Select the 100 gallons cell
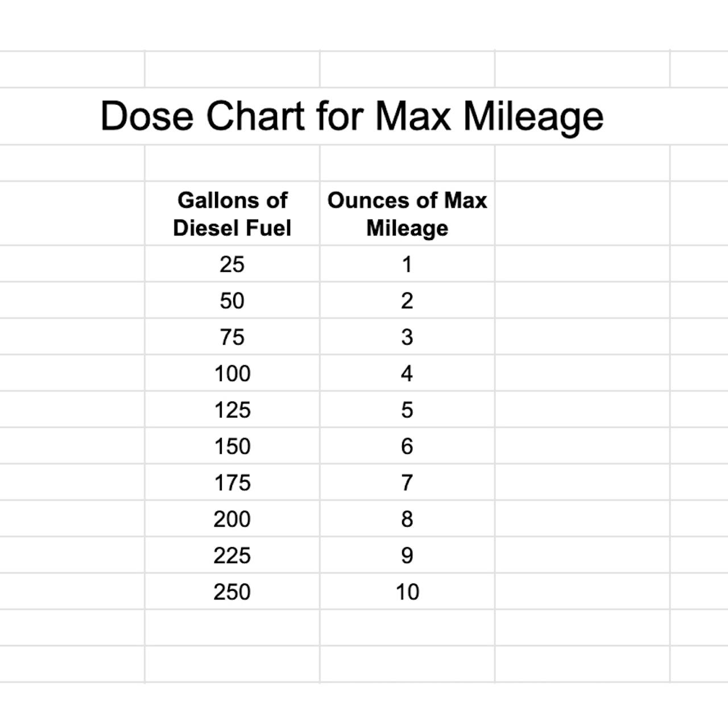This screenshot has height=728, width=728. point(232,374)
